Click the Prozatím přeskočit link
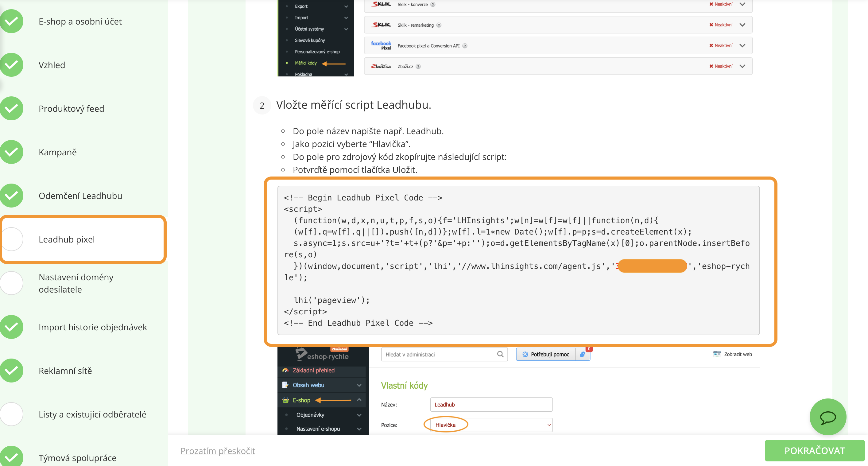Viewport: 868px width, 466px height. [x=218, y=451]
